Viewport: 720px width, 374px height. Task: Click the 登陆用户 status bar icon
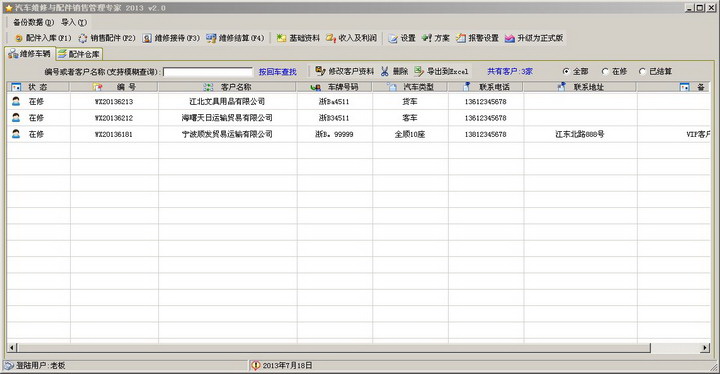point(9,365)
